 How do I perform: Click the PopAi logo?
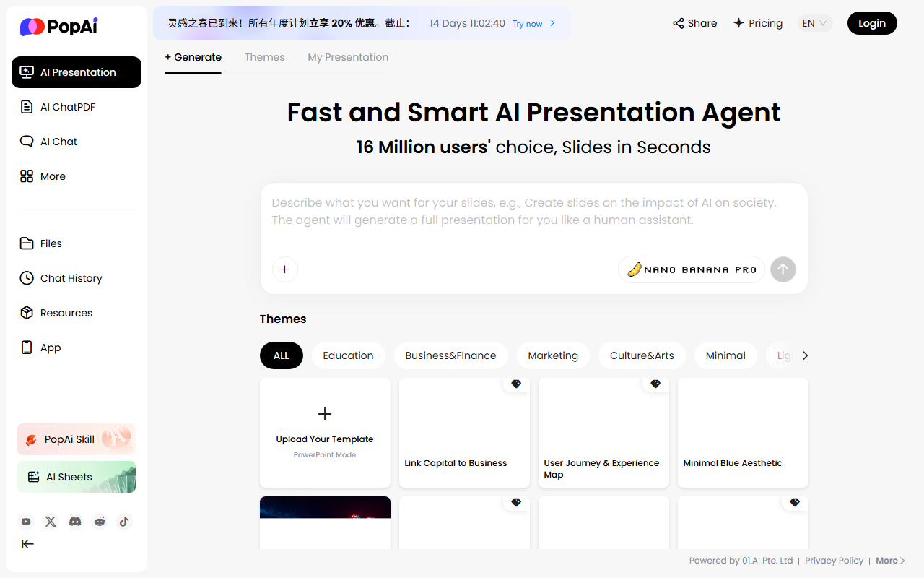(58, 27)
